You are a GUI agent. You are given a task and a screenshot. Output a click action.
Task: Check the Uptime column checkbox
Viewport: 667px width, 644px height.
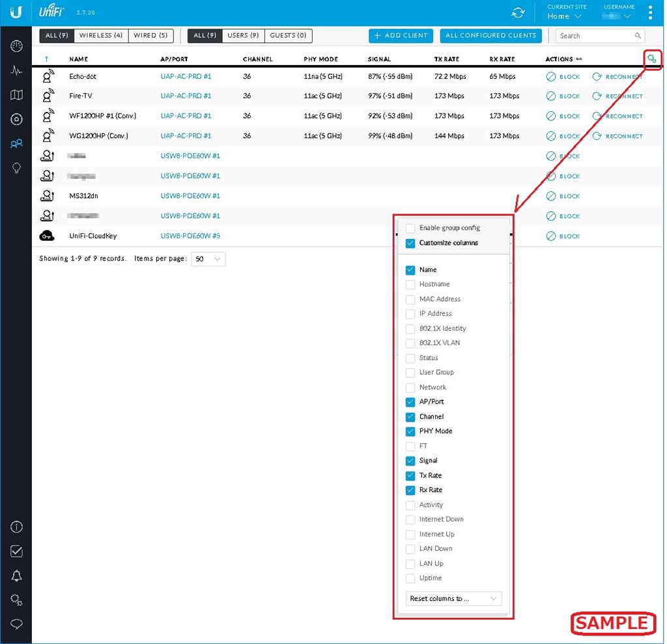point(410,578)
